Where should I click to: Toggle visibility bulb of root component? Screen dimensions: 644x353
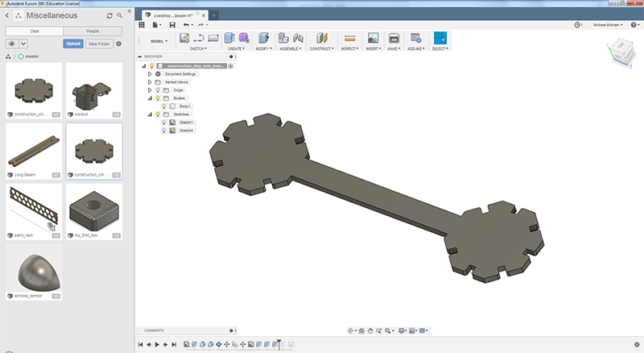(151, 66)
